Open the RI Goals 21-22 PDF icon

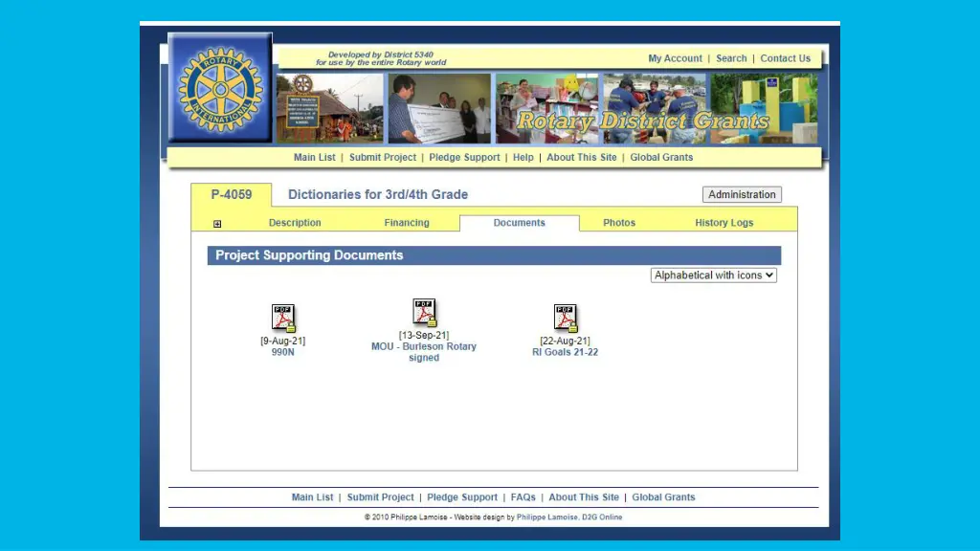click(566, 318)
